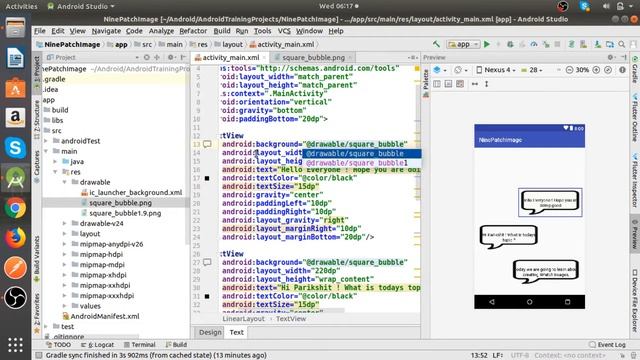The width and height of the screenshot is (640, 360).
Task: Open the app run configuration dropdown
Action: (x=463, y=44)
